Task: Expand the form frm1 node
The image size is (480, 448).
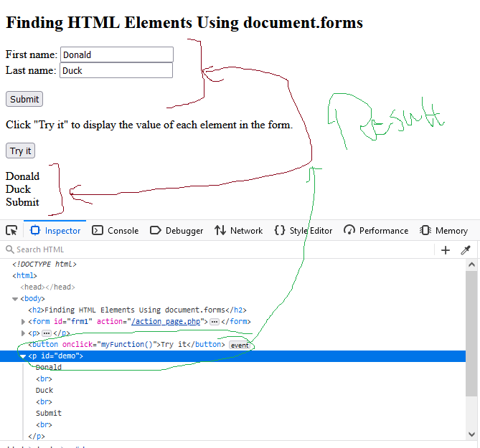Action: [23, 322]
